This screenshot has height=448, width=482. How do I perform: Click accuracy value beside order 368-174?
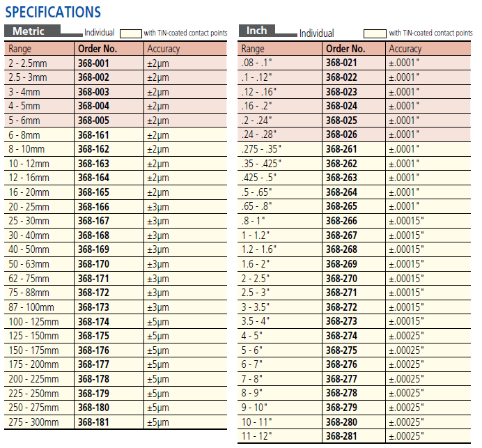[x=157, y=322]
